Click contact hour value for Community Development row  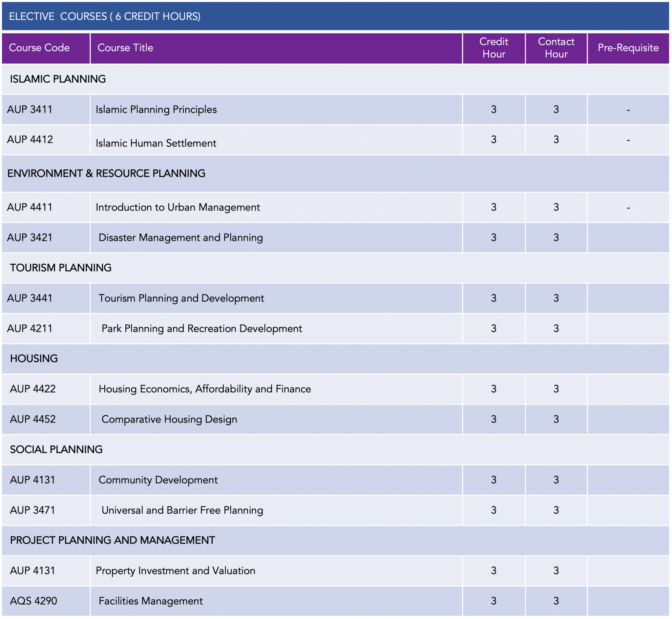pyautogui.click(x=556, y=480)
